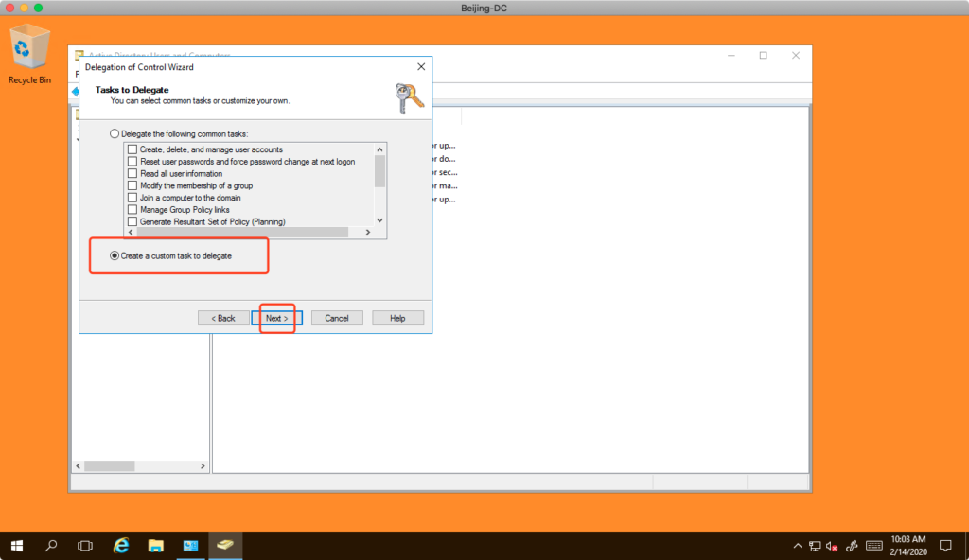Viewport: 969px width, 560px height.
Task: Click the Windows Start button
Action: coord(17,546)
